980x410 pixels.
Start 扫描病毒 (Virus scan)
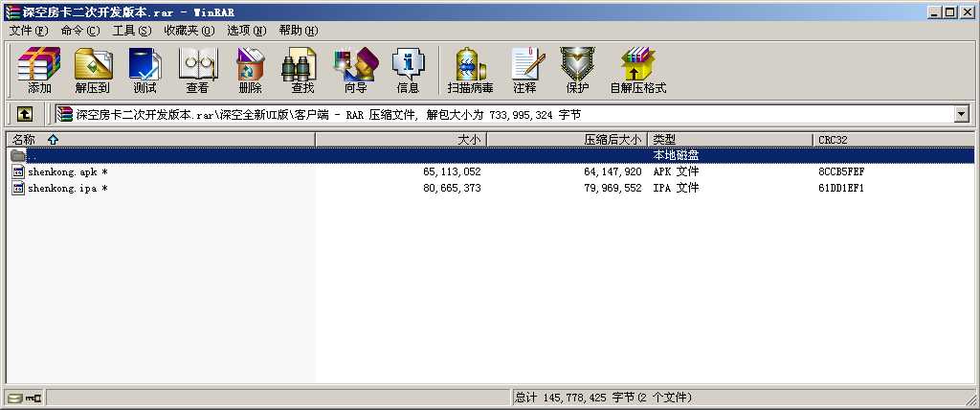pyautogui.click(x=470, y=70)
